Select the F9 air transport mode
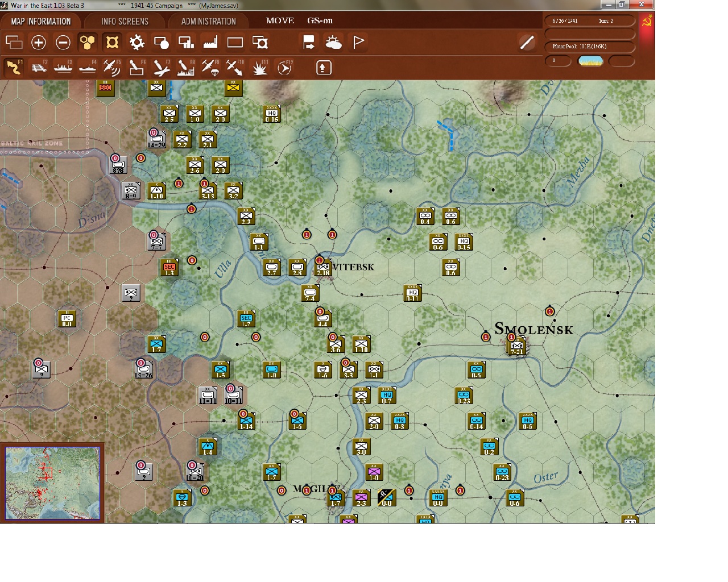Screen dimensions: 728x582 click(x=210, y=67)
